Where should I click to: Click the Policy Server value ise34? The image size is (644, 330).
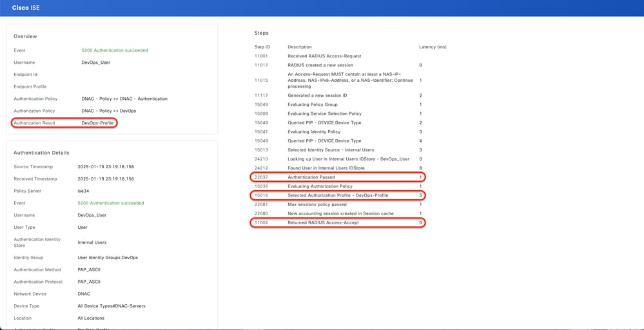pos(83,191)
